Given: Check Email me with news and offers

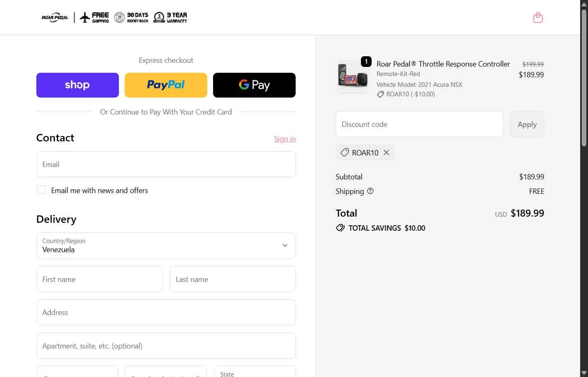Looking at the screenshot, I should pyautogui.click(x=41, y=190).
